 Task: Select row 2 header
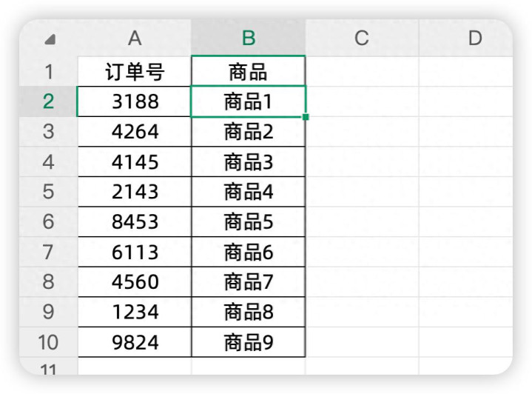pyautogui.click(x=49, y=101)
